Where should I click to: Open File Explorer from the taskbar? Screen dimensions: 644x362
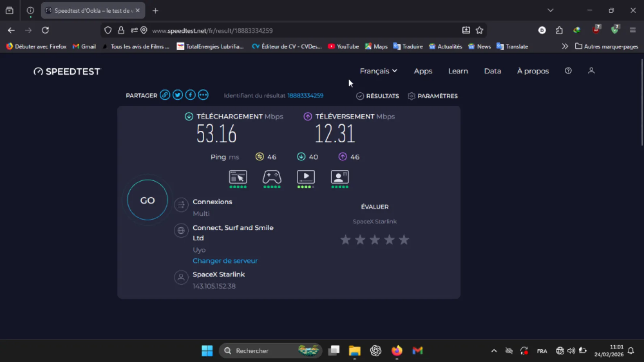[355, 351]
